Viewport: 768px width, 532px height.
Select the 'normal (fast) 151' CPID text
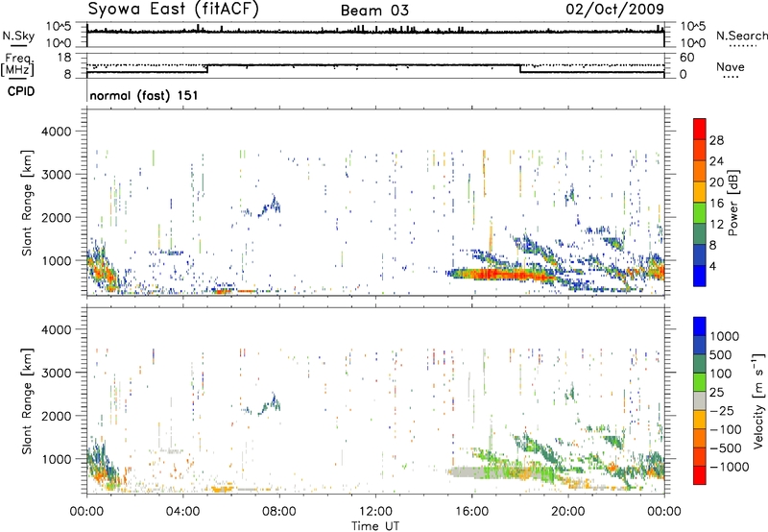143,95
